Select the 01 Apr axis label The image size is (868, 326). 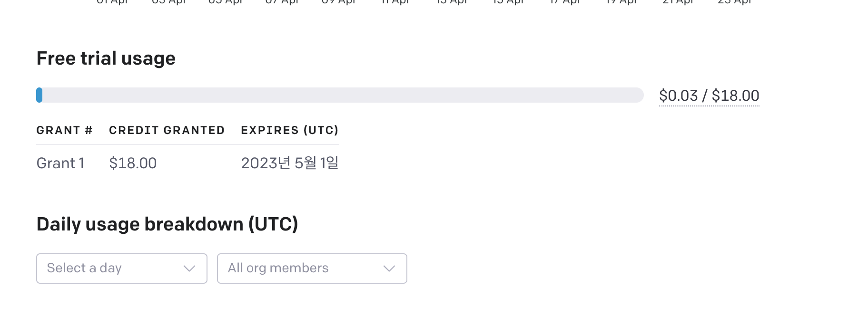(113, 2)
